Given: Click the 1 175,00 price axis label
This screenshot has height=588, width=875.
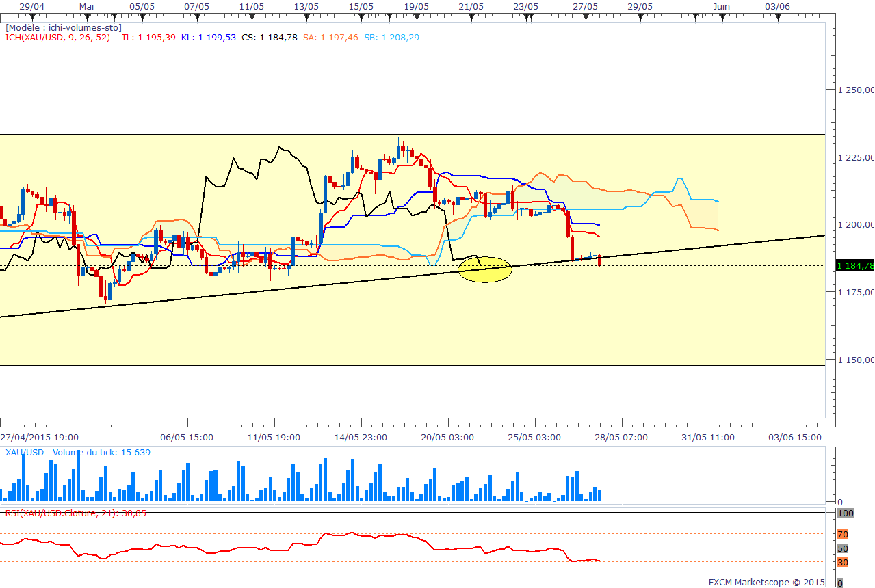Looking at the screenshot, I should (857, 292).
